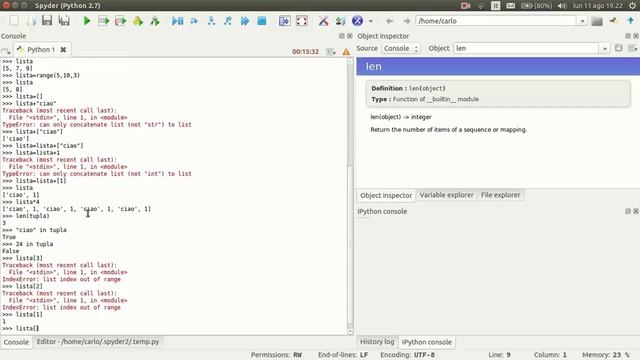Go back to the previous directory
The height and width of the screenshot is (360, 640).
click(x=389, y=21)
